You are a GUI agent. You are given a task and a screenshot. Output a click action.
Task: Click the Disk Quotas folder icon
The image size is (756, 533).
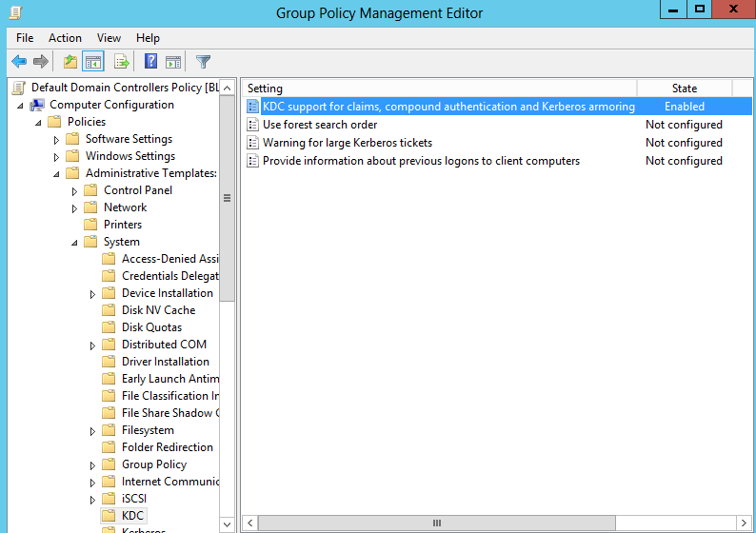coord(109,327)
